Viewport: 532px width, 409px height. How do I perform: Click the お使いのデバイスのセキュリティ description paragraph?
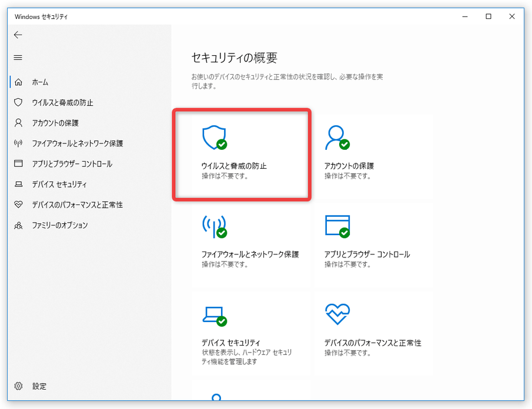287,82
